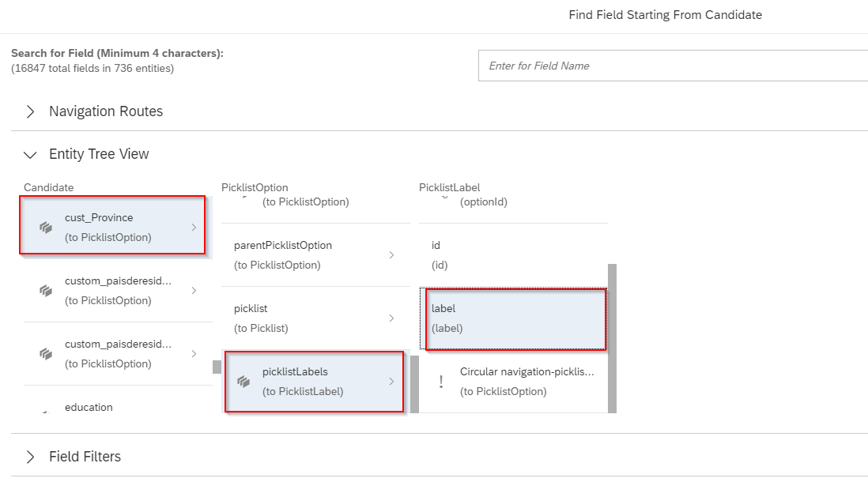
Task: Open the cust_Province row chevron arrow
Action: point(194,228)
